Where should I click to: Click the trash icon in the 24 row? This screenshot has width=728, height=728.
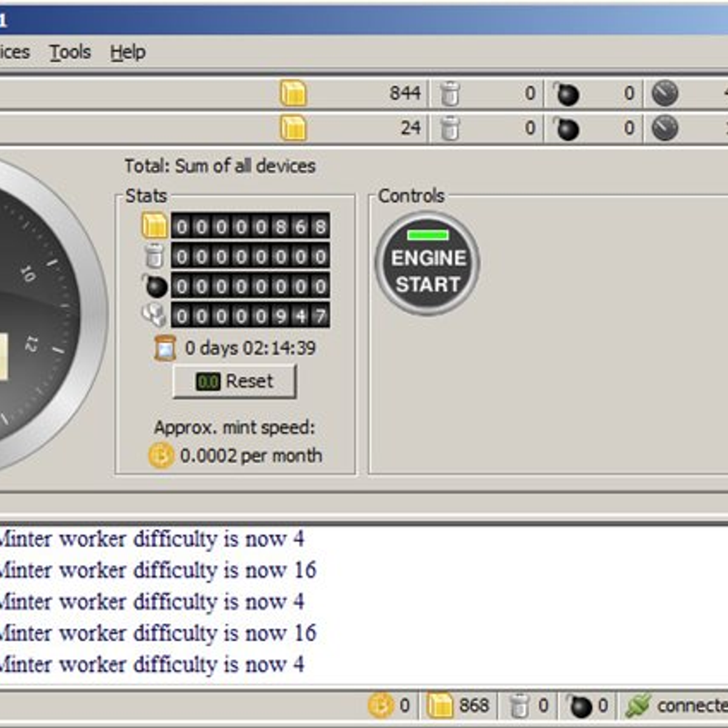pyautogui.click(x=450, y=129)
